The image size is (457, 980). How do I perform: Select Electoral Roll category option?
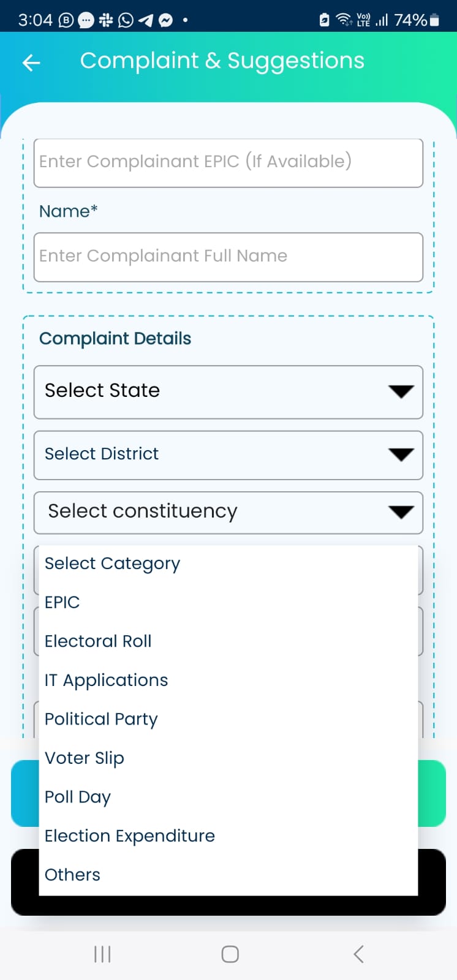point(98,641)
